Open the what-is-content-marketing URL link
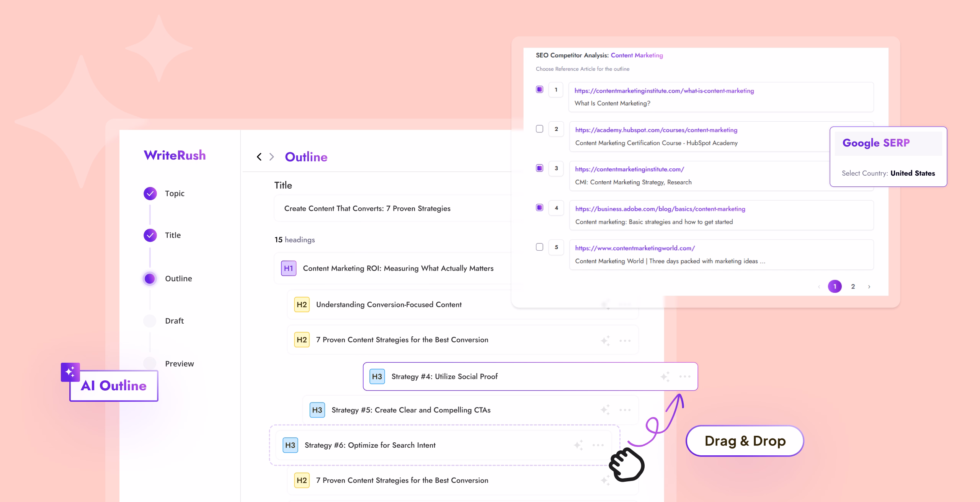Screen dimensions: 980x502 pos(664,91)
